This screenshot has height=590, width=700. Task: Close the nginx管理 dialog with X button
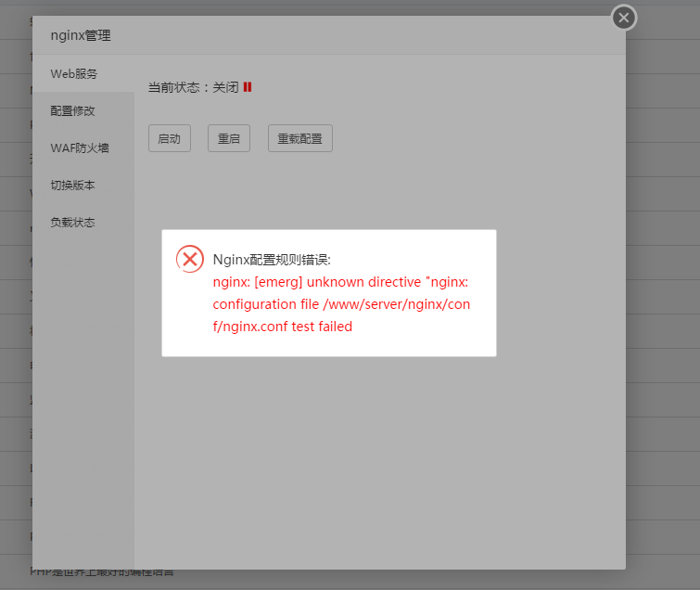tap(624, 18)
